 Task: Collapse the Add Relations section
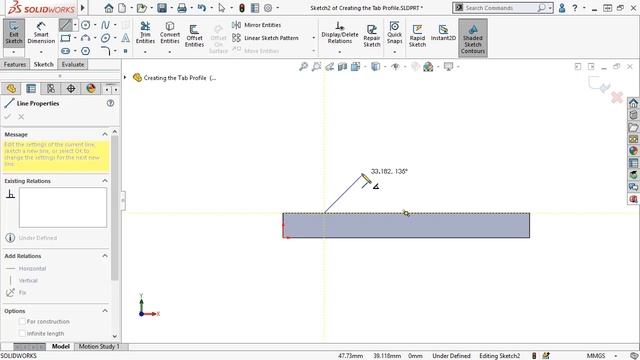[105, 256]
